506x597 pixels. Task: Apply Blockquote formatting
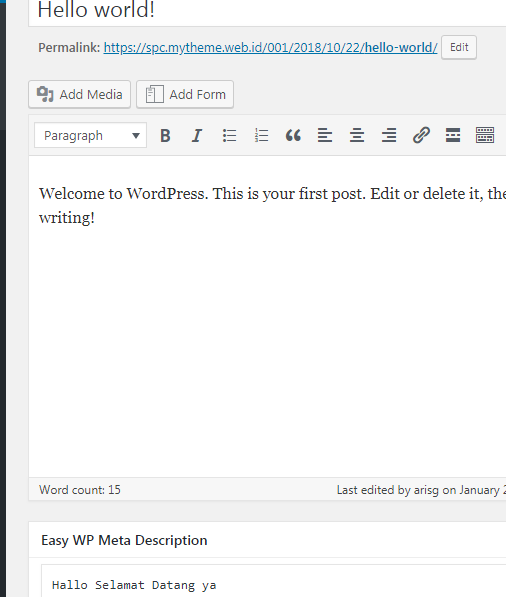click(293, 135)
